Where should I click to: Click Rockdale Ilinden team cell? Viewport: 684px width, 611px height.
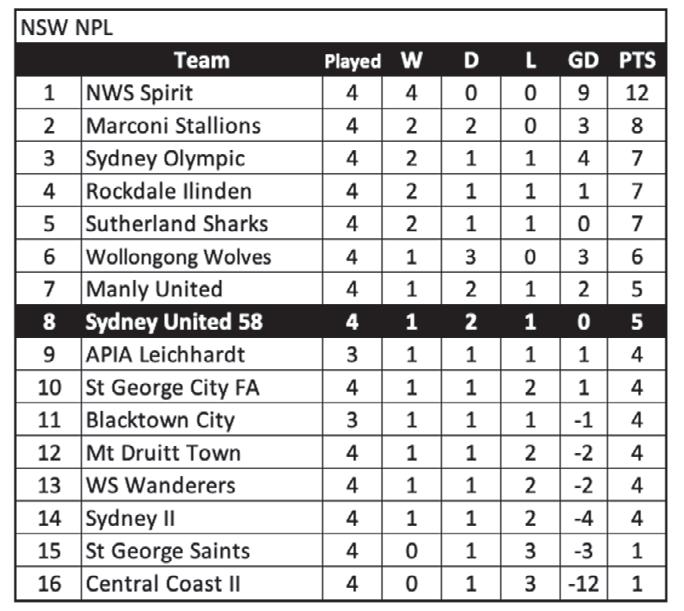point(168,191)
